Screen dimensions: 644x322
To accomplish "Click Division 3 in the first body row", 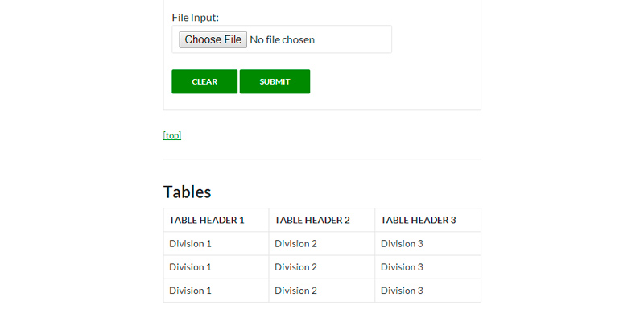I will 402,243.
